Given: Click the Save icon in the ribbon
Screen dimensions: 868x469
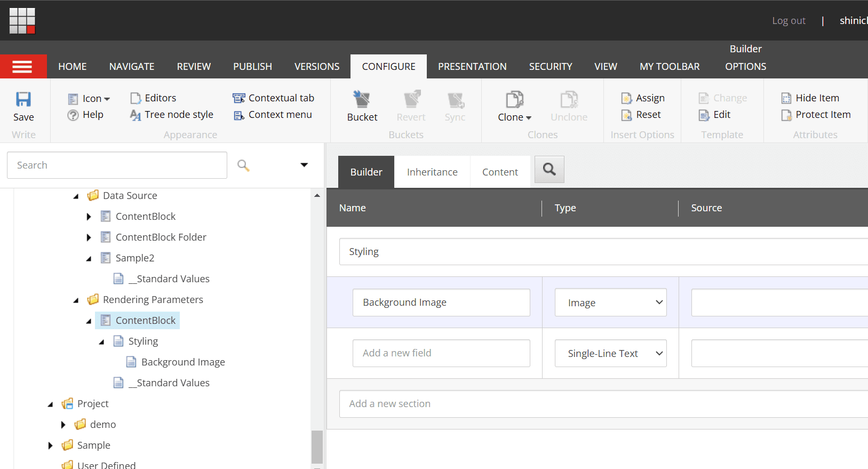Looking at the screenshot, I should tap(23, 100).
